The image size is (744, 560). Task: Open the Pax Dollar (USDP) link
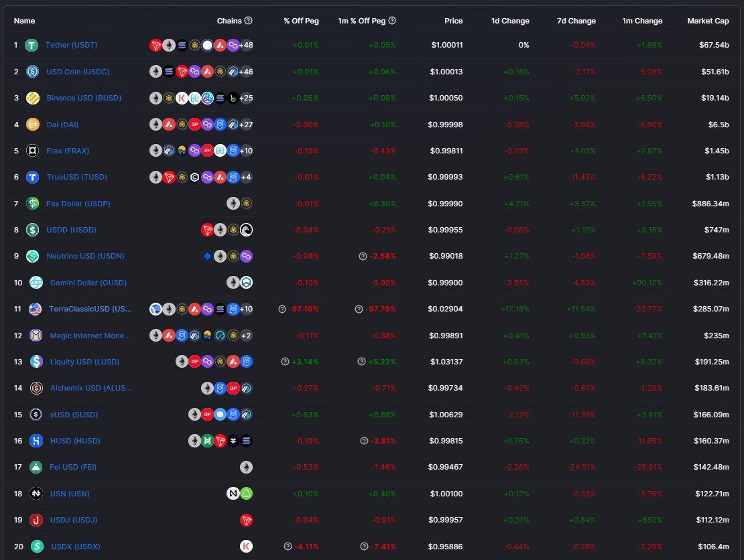pyautogui.click(x=78, y=204)
